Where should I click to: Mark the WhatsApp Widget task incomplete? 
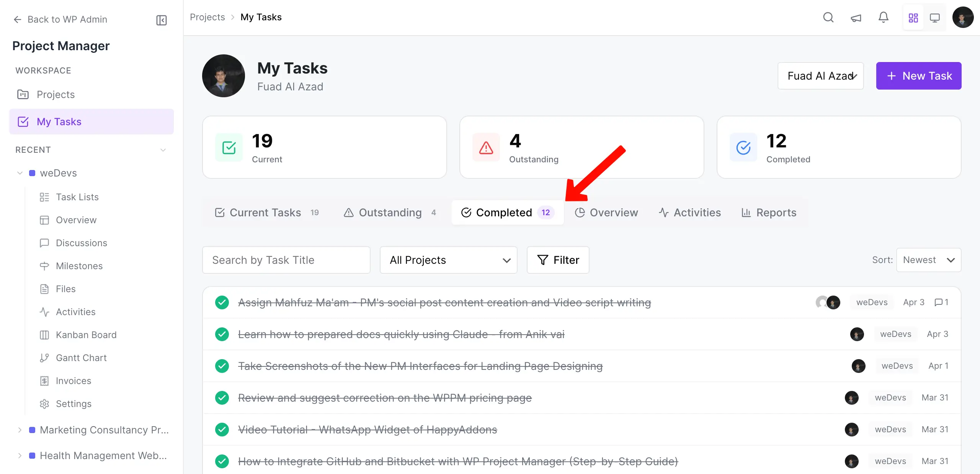[x=222, y=429]
